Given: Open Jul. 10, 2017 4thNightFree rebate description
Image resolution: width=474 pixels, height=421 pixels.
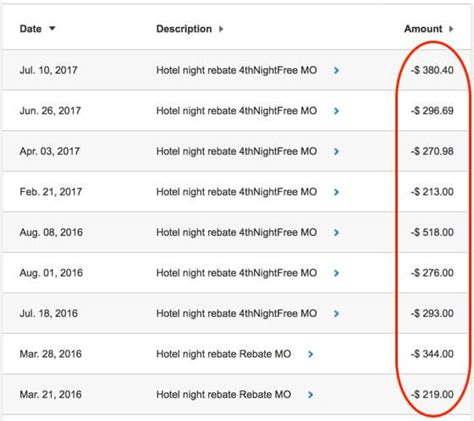Looking at the screenshot, I should 236,70.
